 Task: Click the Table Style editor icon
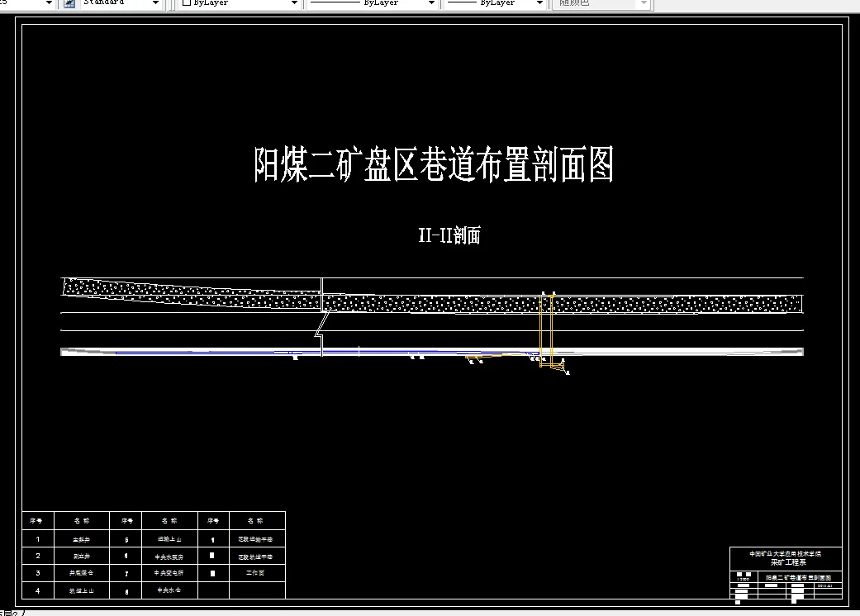click(69, 3)
